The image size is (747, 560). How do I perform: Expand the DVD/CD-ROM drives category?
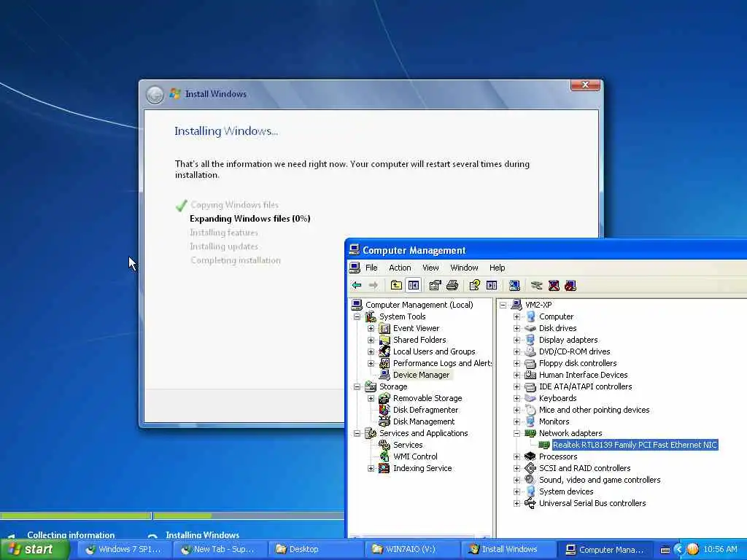[x=516, y=351]
